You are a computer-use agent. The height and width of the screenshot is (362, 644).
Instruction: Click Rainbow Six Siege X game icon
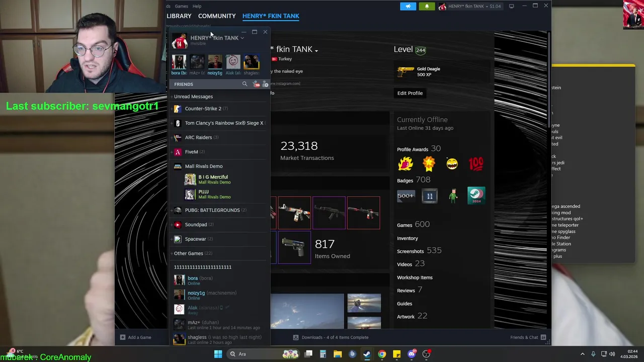coord(178,123)
